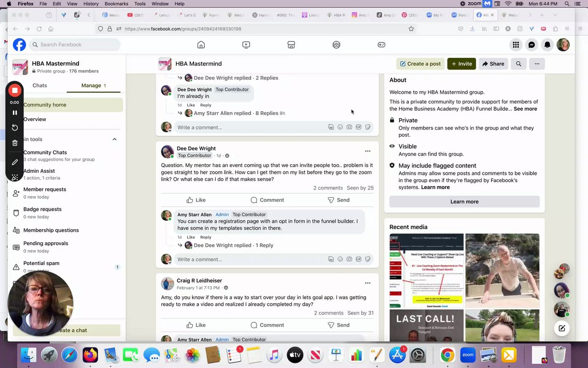Click the Invite button
The image size is (588, 368).
pyautogui.click(x=462, y=64)
